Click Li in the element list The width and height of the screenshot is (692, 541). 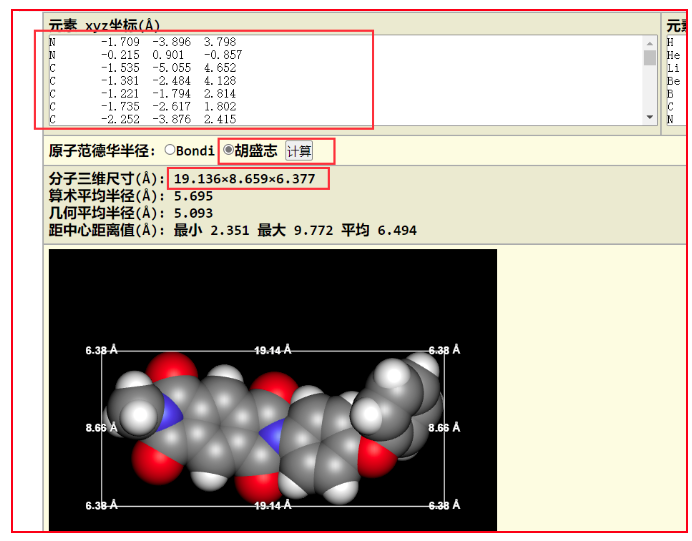click(x=673, y=68)
